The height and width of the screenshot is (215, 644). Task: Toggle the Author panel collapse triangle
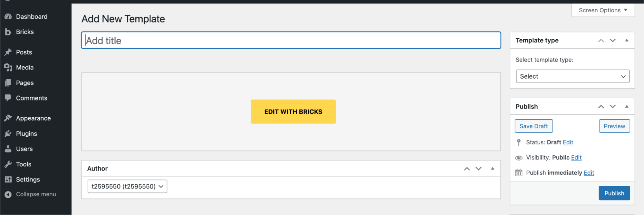click(492, 169)
